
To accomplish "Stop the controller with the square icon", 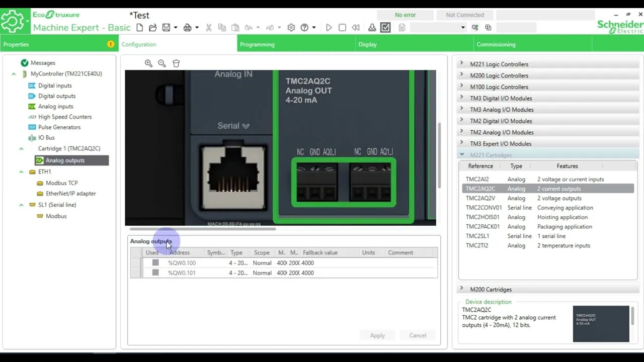I will click(342, 28).
